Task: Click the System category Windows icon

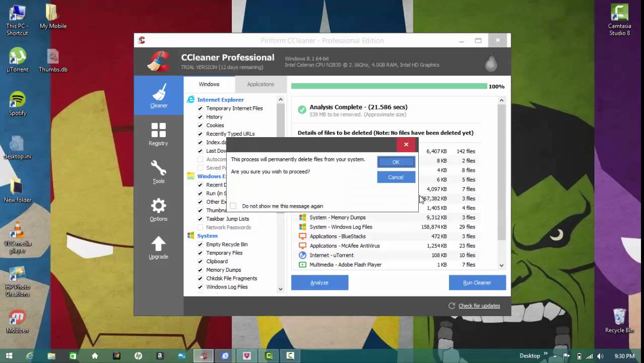Action: coord(190,235)
